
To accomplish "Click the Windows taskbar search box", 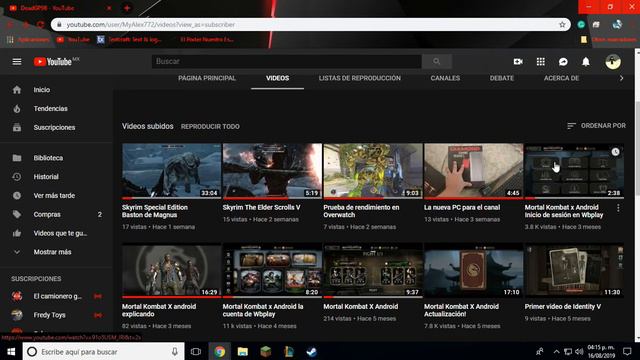I will 102,351.
